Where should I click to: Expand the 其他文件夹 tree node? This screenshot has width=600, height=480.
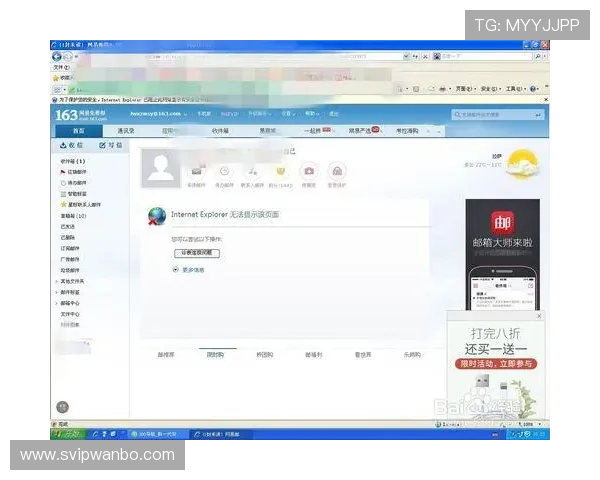pos(57,281)
